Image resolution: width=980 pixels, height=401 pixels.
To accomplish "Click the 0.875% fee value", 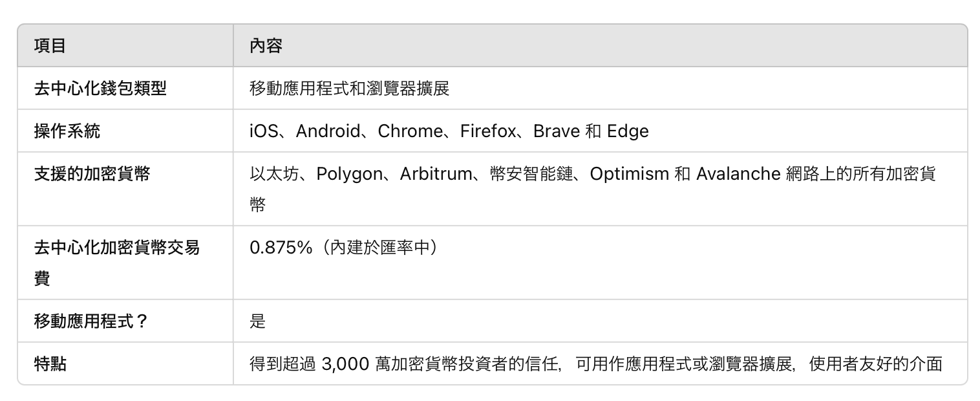I will pos(281,248).
